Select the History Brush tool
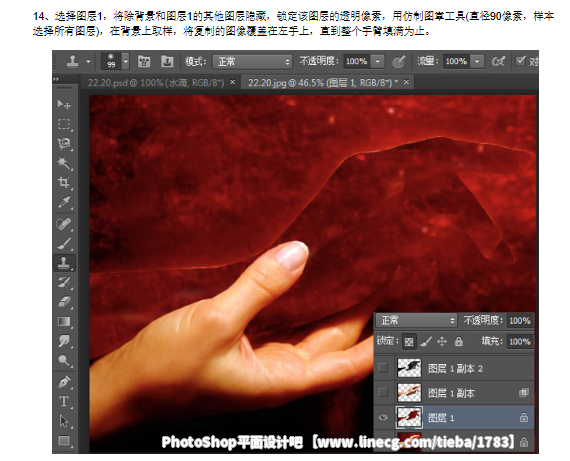 tap(64, 282)
